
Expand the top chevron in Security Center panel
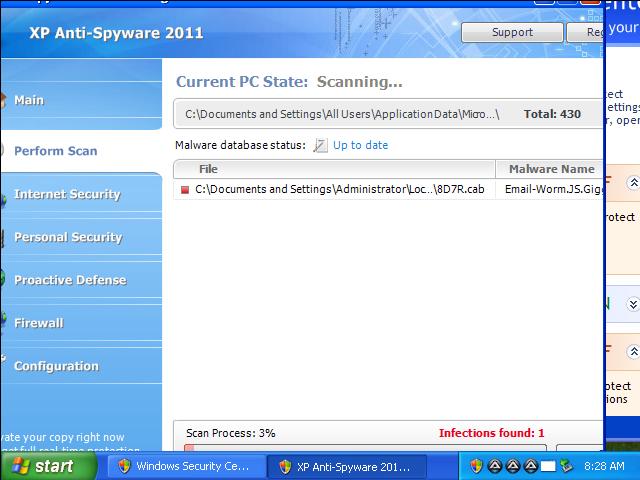tap(632, 183)
